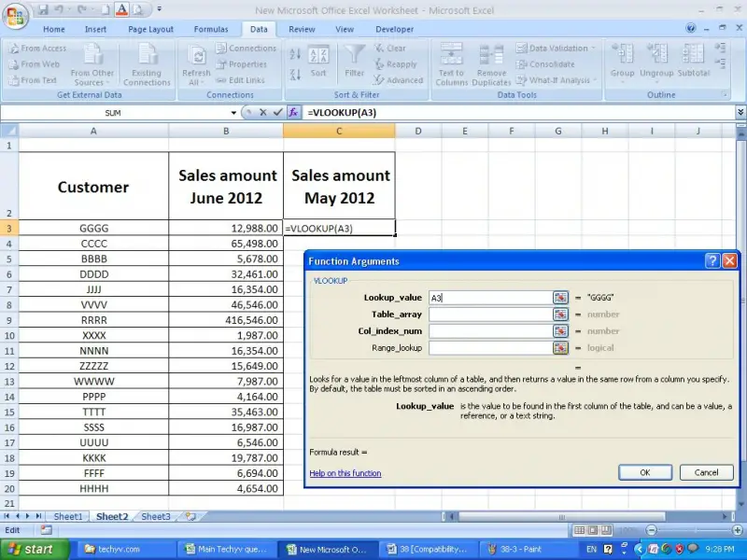The width and height of the screenshot is (747, 560).
Task: Open the Name Box dropdown
Action: 233,113
